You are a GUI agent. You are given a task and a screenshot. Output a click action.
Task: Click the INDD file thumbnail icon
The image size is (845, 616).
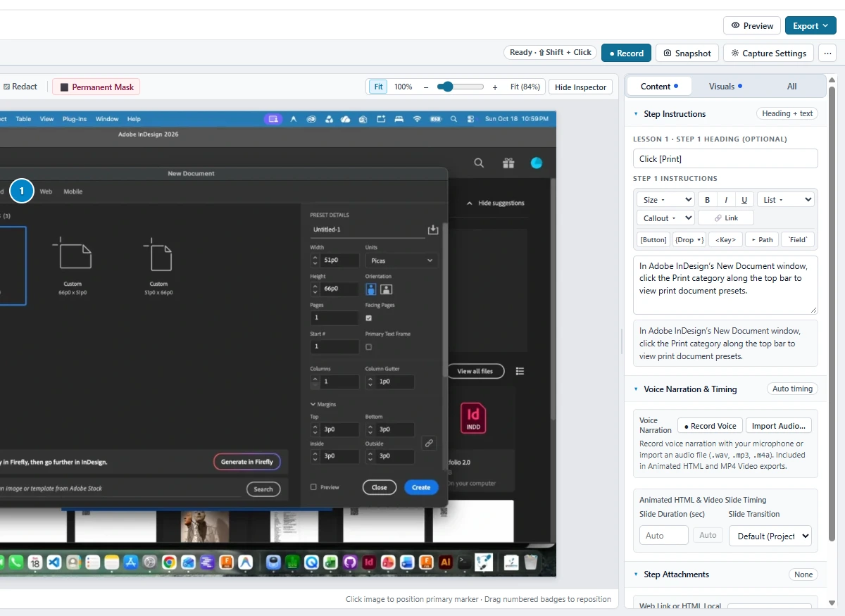click(474, 418)
